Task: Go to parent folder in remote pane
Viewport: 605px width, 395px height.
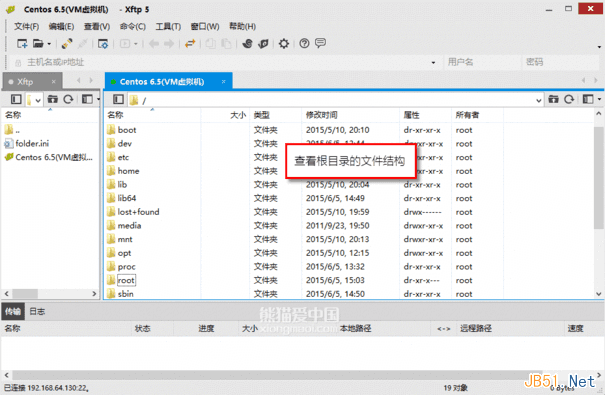Action: pos(553,100)
